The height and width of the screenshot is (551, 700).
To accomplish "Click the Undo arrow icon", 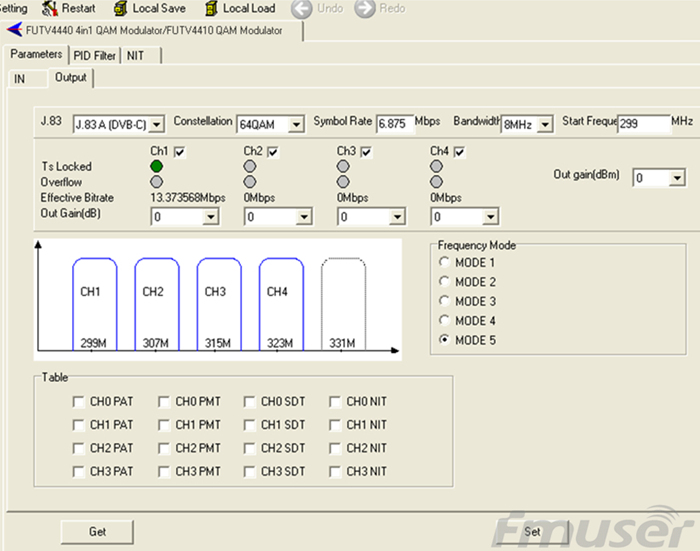I will (x=301, y=8).
